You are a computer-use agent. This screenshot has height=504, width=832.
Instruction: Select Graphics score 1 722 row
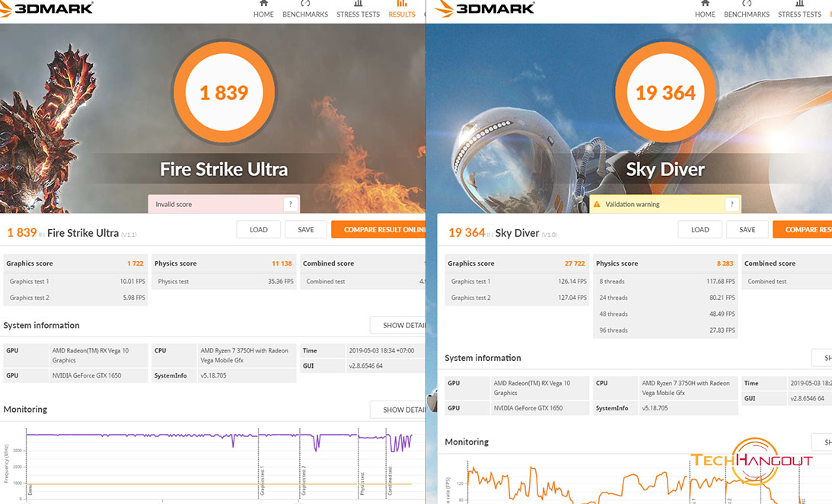pos(75,263)
